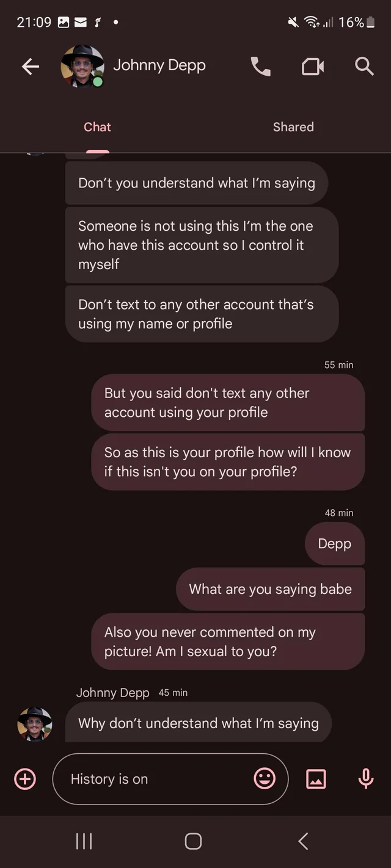Open Johnny Depp contact name in header
This screenshot has height=868, width=391.
point(159,65)
